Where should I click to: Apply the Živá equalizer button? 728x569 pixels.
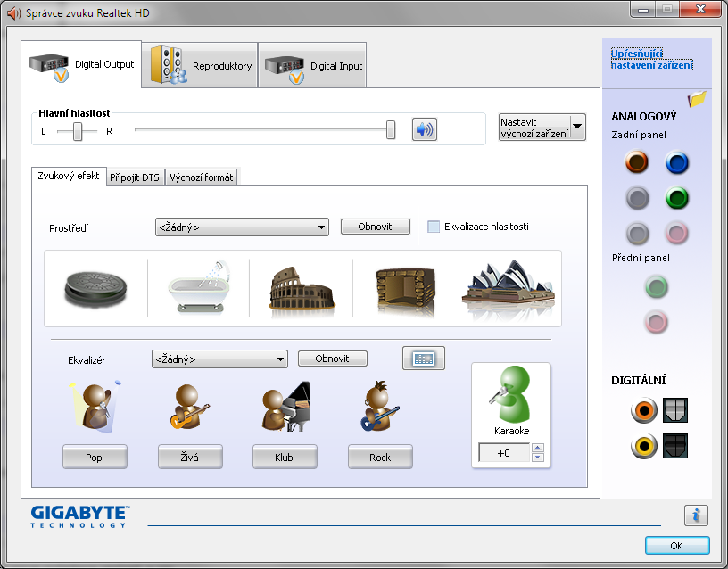click(x=190, y=458)
